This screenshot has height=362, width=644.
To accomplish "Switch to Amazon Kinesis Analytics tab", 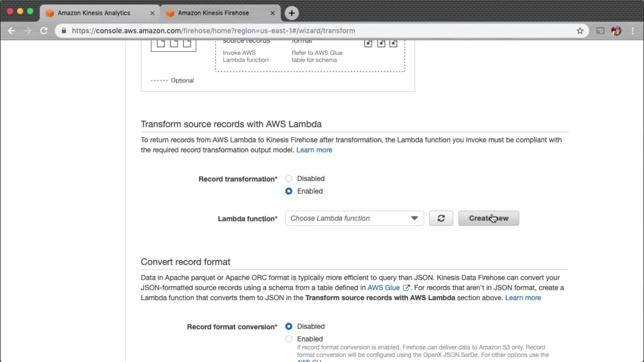I will [x=94, y=13].
